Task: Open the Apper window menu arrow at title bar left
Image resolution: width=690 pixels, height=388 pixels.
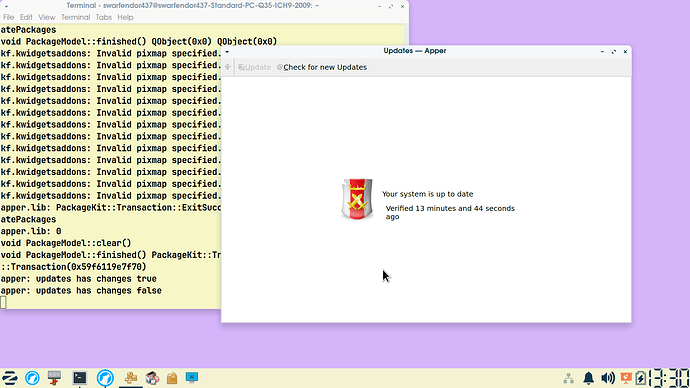Action: [x=227, y=52]
